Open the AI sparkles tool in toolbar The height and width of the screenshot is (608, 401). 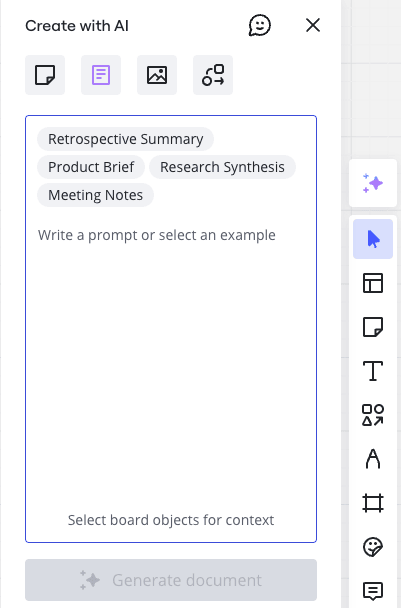373,183
